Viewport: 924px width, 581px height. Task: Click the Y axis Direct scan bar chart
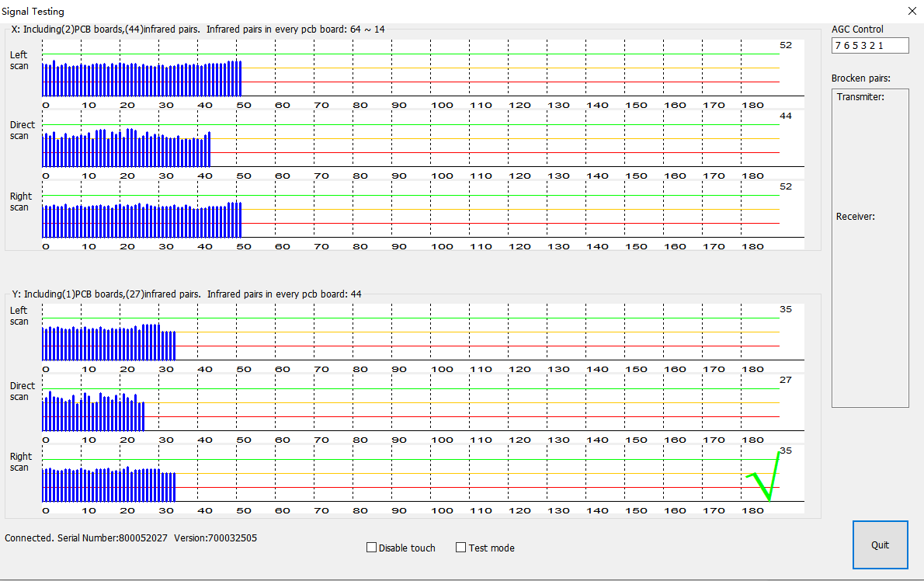[93, 412]
